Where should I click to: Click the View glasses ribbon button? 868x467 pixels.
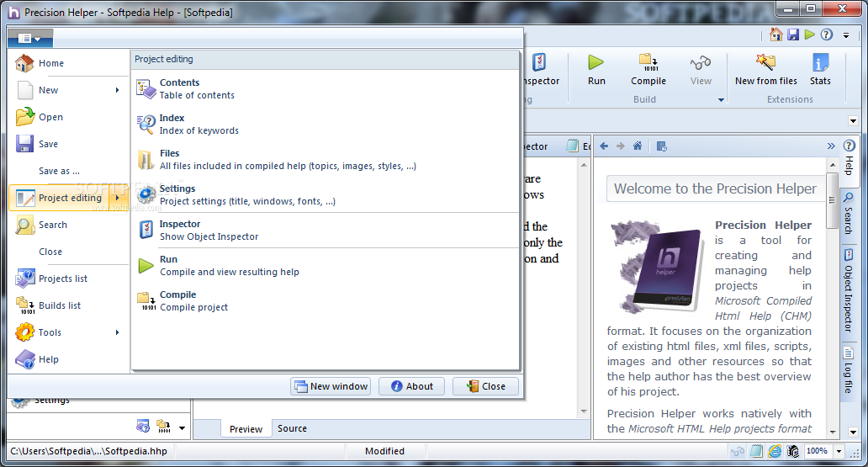point(701,70)
